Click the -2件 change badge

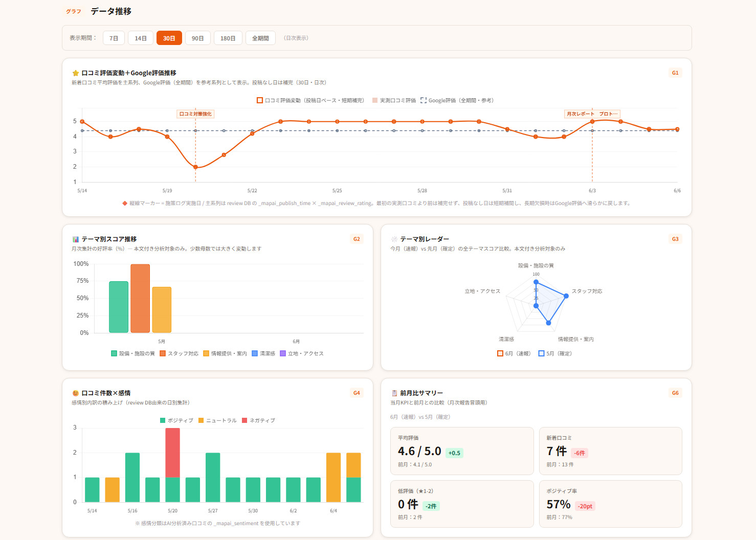(431, 506)
